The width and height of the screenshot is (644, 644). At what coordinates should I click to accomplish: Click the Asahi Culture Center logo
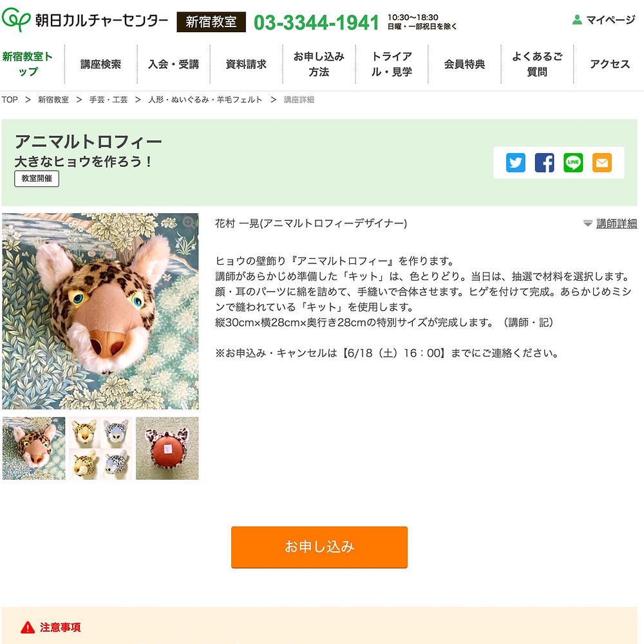(x=85, y=20)
